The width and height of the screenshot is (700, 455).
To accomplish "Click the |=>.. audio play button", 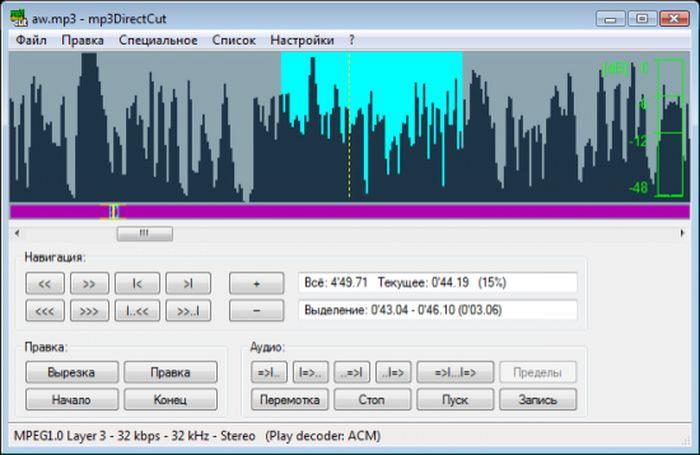I will click(x=310, y=372).
